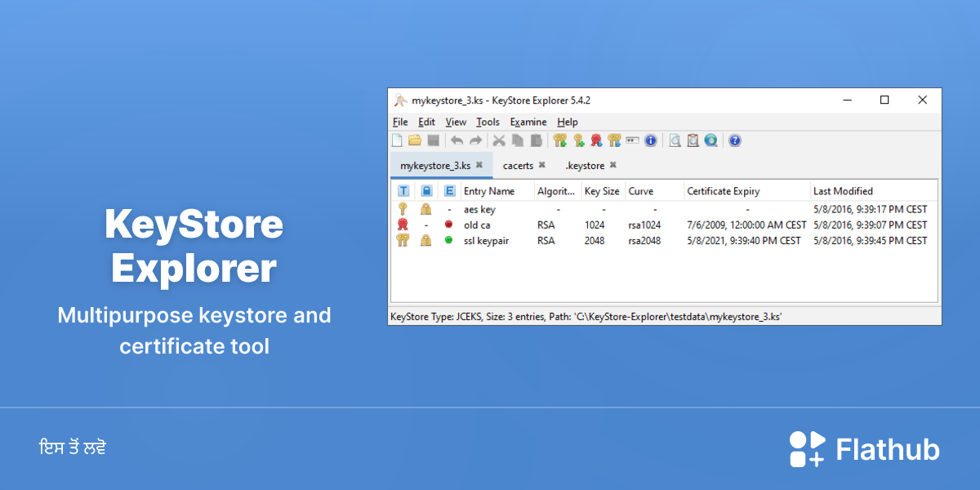This screenshot has width=980, height=490.
Task: Click the Generate Key Pair toolbar icon
Action: click(x=559, y=140)
